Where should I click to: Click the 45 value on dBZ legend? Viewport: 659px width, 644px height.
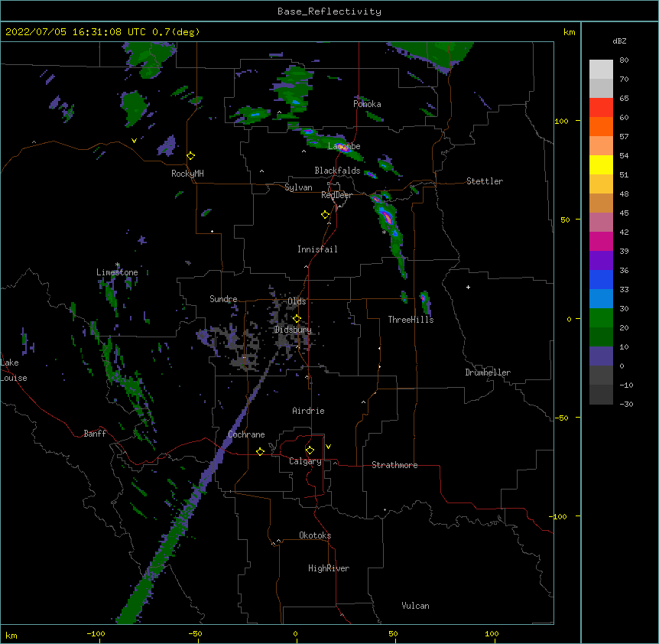click(x=624, y=213)
